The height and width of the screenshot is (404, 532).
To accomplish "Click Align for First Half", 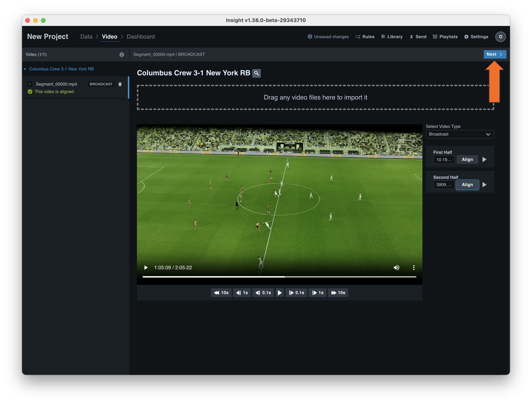I will click(x=467, y=160).
